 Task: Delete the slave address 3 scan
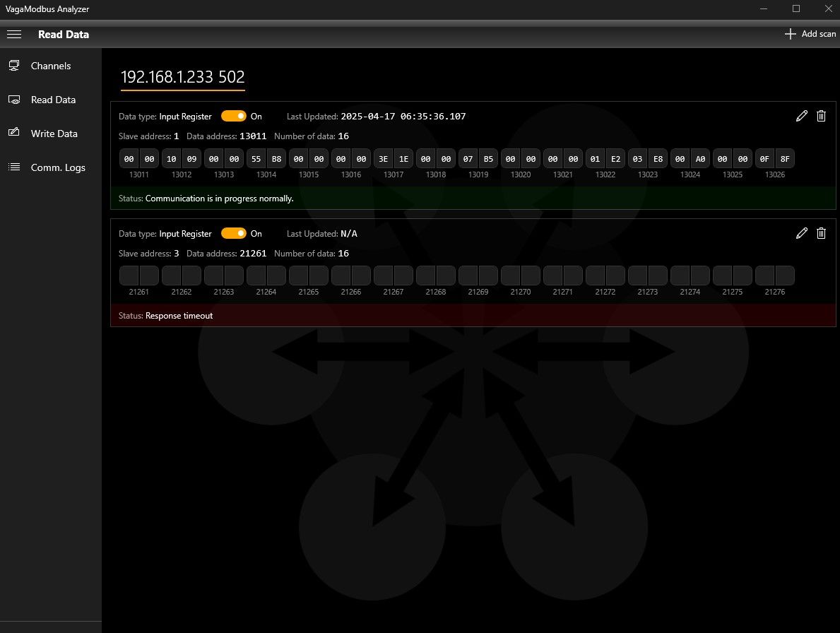click(x=821, y=233)
